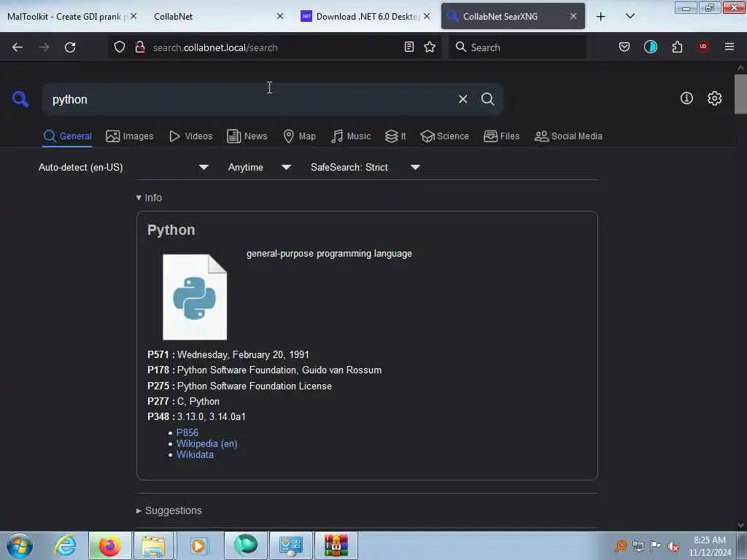The height and width of the screenshot is (560, 747).
Task: Launch Internet Explorer from taskbar
Action: [65, 545]
